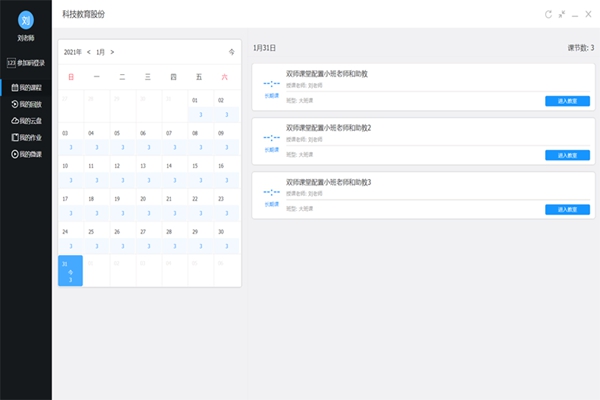Viewport: 600px width, 400px height.
Task: Click the 我的云盘 cloud disk icon
Action: point(14,120)
